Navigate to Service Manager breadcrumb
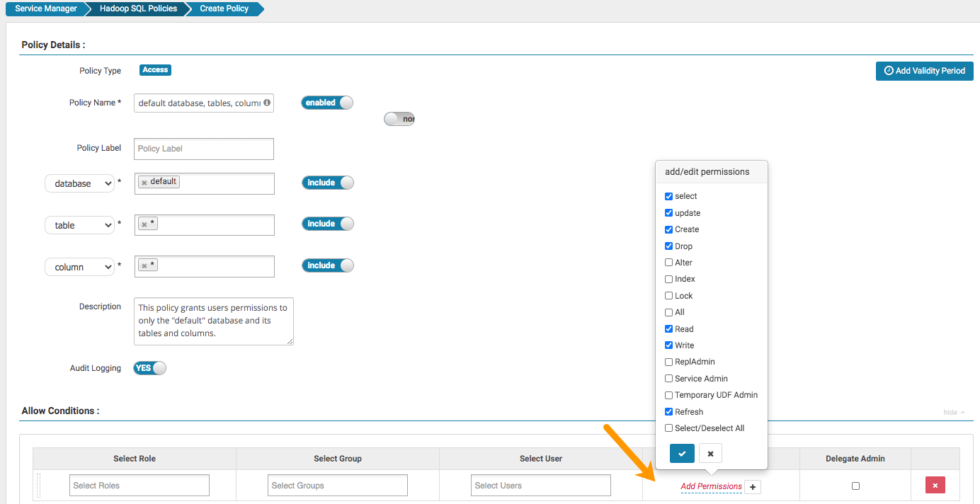 tap(44, 9)
